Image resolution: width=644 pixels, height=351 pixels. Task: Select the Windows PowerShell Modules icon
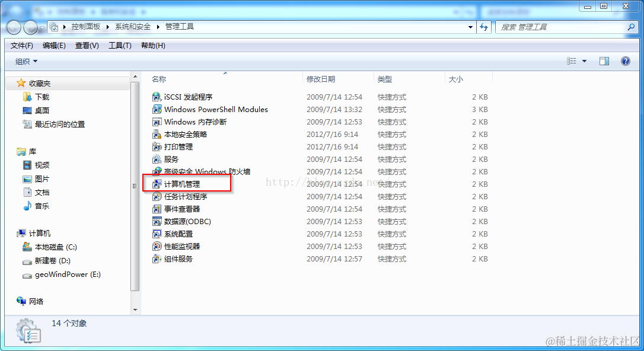(x=157, y=109)
